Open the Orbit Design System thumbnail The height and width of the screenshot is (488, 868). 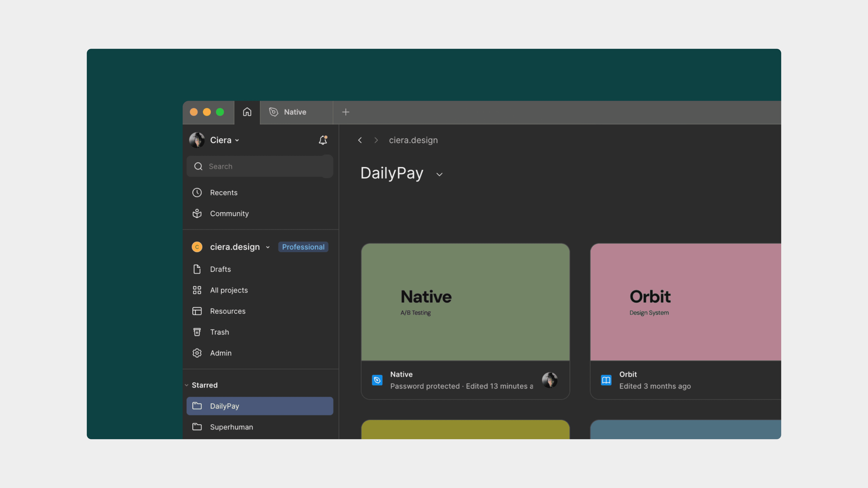[x=685, y=302]
